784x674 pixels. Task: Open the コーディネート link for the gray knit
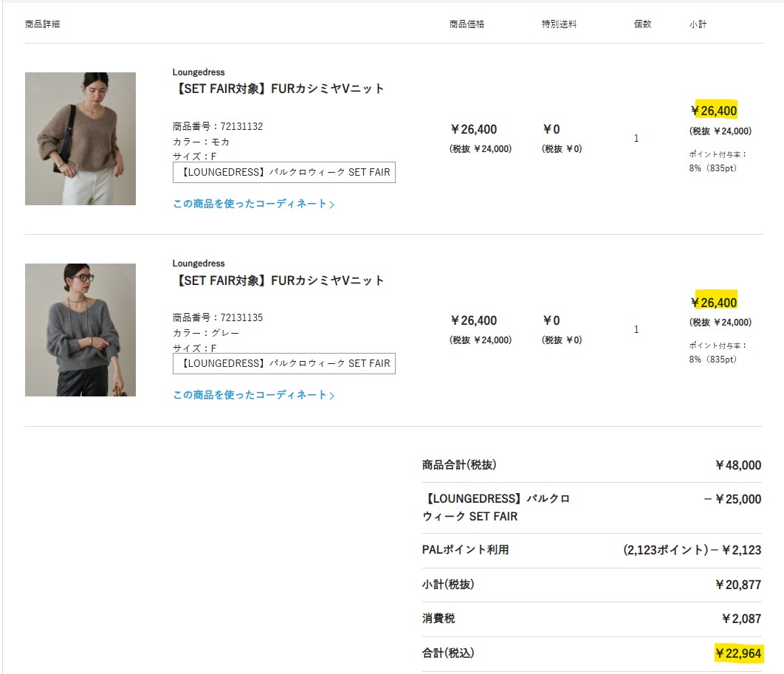pos(254,395)
